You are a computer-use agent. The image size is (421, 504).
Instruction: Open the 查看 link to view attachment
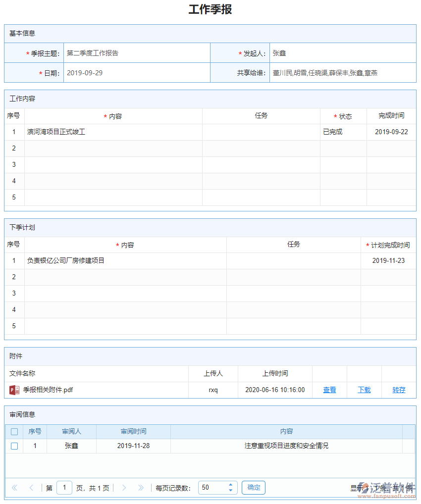pos(329,390)
